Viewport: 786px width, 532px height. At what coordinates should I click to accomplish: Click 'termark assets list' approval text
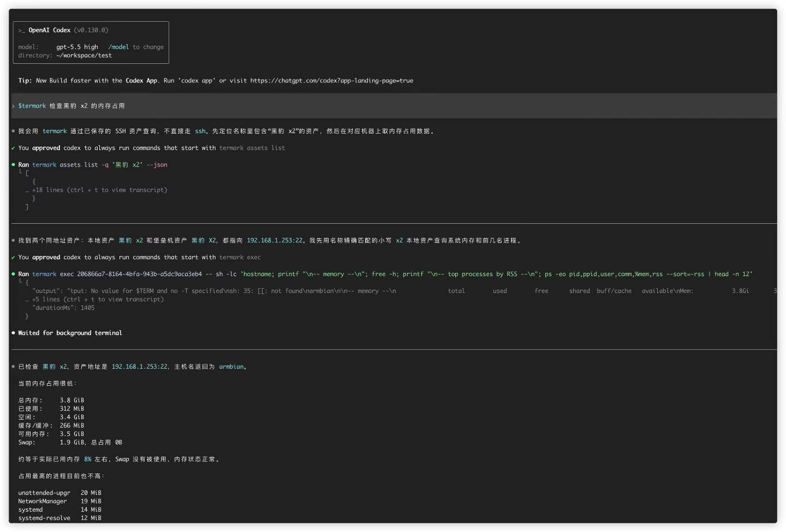(x=252, y=148)
